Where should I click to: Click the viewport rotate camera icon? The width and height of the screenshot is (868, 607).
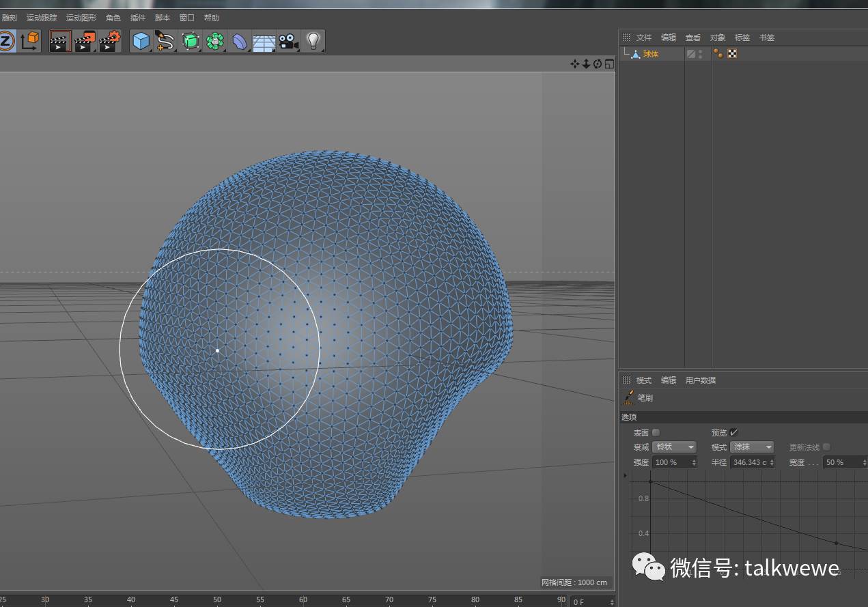[598, 63]
